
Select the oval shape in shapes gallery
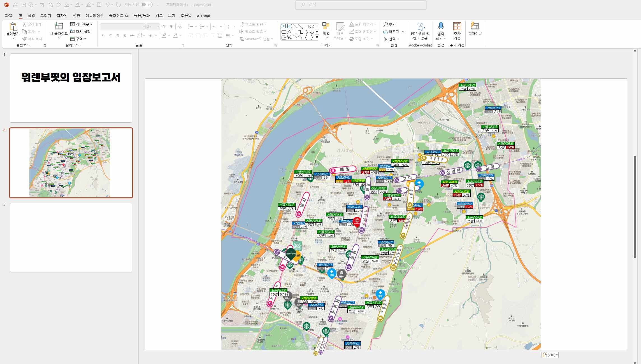tap(312, 26)
